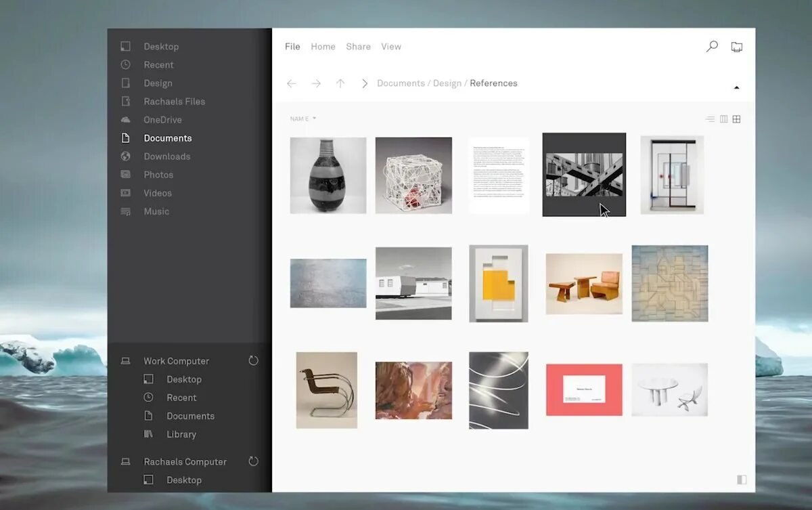Click References in the breadcrumb
This screenshot has width=812, height=510.
pyautogui.click(x=493, y=83)
